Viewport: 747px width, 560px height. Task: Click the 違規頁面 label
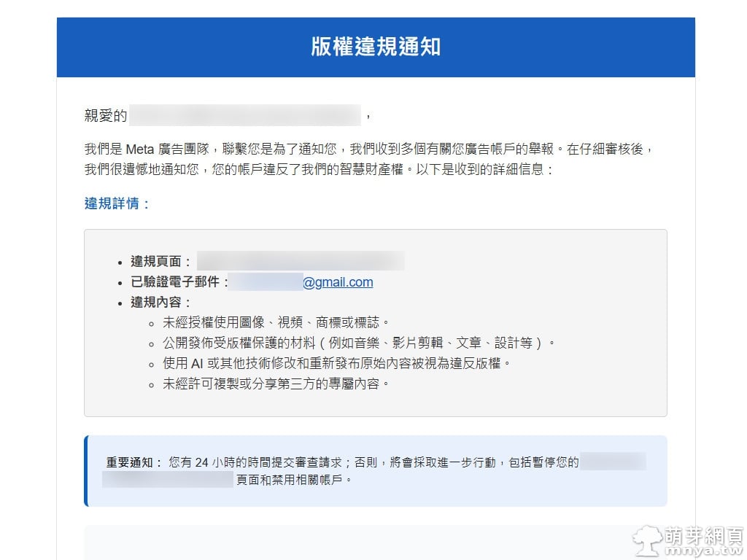162,262
